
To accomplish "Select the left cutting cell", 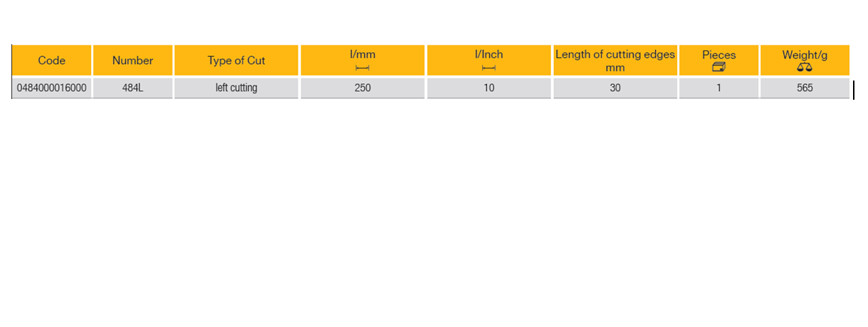I will [236, 88].
